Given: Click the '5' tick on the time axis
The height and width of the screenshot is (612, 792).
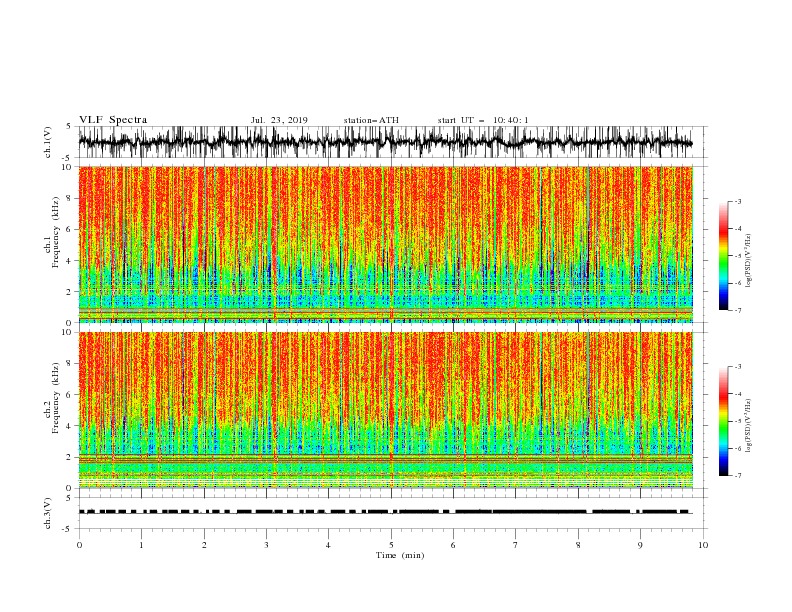Looking at the screenshot, I should [391, 545].
